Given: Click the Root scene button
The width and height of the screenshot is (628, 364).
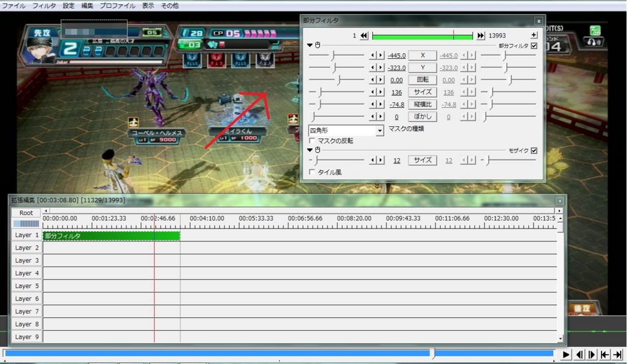Looking at the screenshot, I should [x=26, y=213].
